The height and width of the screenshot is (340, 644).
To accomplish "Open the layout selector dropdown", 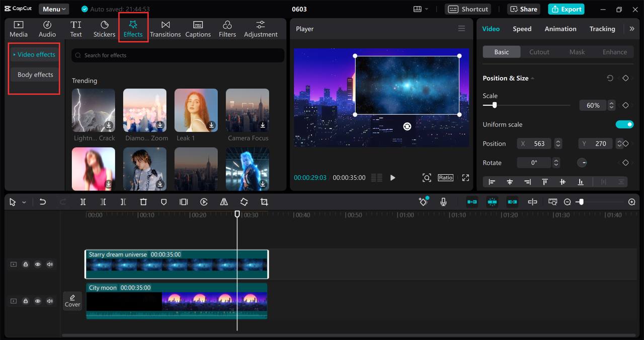I will click(x=421, y=9).
